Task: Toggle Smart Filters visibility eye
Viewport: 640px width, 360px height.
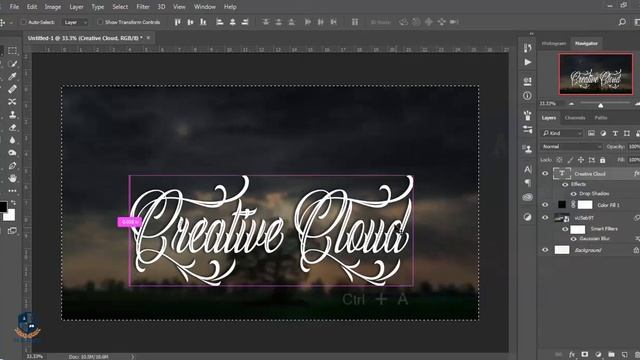Action: click(x=565, y=229)
